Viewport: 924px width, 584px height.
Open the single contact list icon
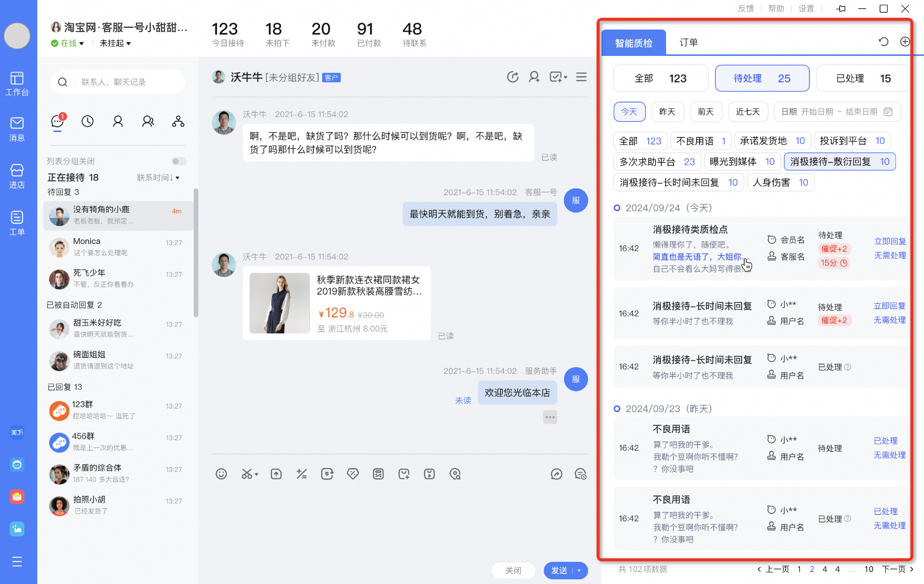pyautogui.click(x=118, y=121)
